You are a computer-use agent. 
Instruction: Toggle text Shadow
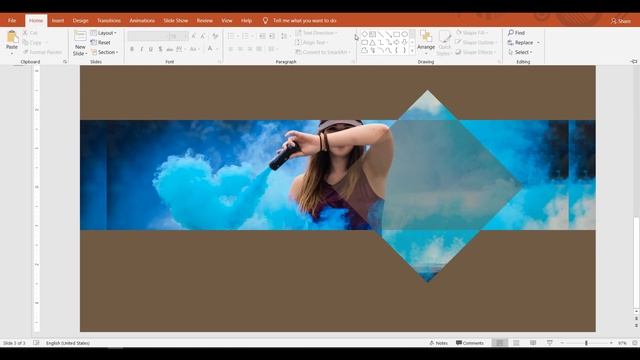tap(160, 49)
